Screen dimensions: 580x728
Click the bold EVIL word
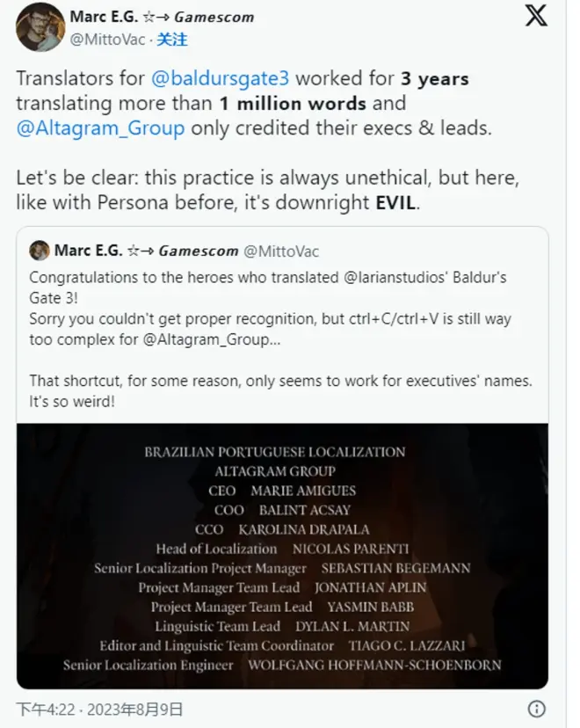coord(392,202)
